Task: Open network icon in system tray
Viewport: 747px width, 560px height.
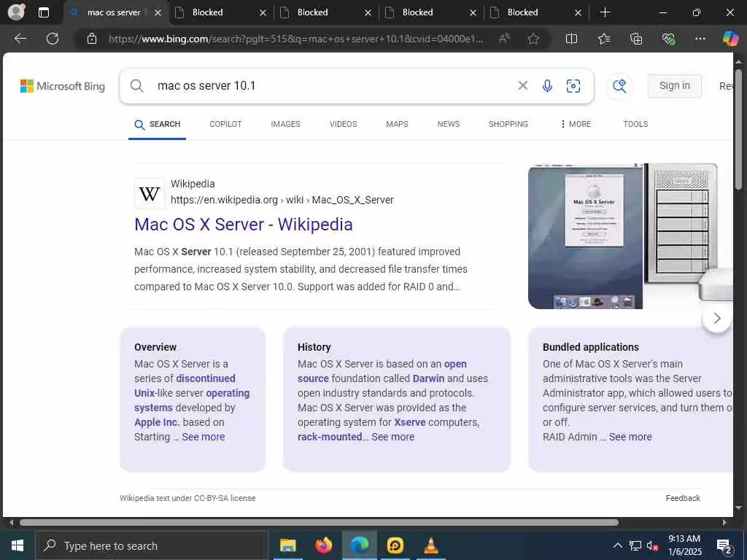Action: click(x=635, y=545)
